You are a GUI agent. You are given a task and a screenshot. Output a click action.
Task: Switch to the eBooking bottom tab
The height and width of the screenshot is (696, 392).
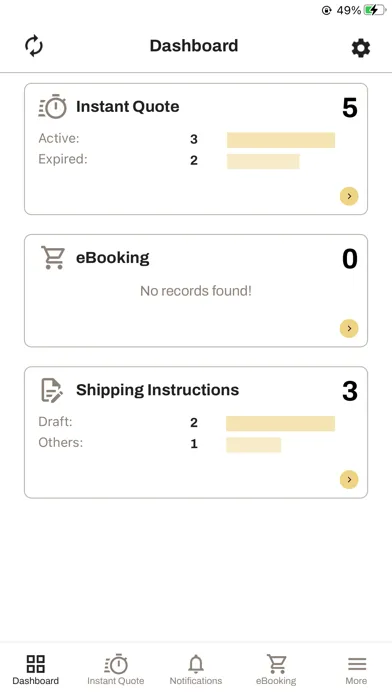(276, 670)
